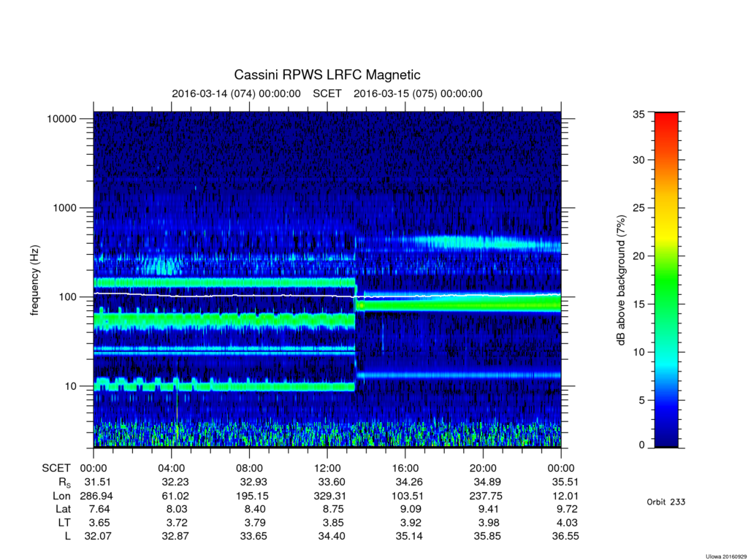Click the LT value 3.98
Screen dimensions: 748x560
click(x=490, y=523)
